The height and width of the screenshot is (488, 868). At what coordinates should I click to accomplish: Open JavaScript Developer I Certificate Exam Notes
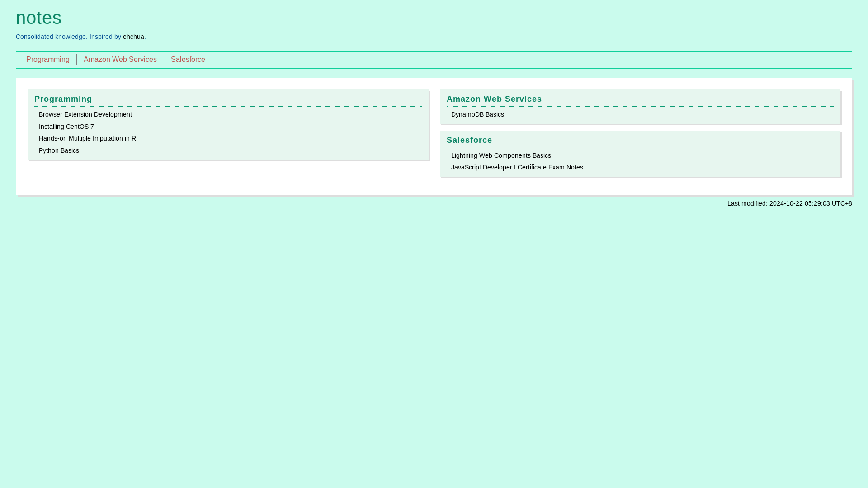tap(517, 167)
